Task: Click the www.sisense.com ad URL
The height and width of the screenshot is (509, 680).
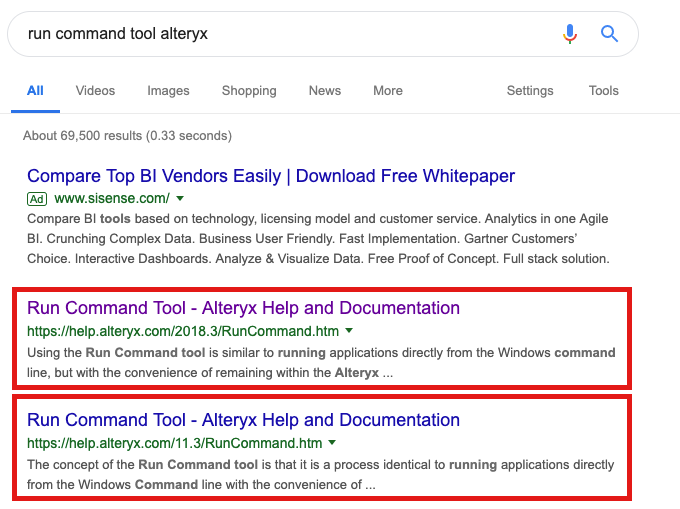Action: coord(112,199)
